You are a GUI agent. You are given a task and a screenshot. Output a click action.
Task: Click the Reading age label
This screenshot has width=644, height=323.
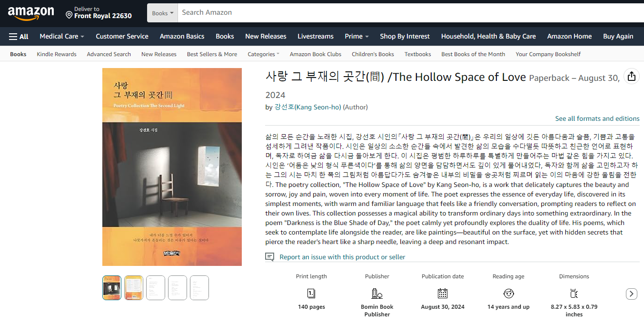(x=508, y=276)
